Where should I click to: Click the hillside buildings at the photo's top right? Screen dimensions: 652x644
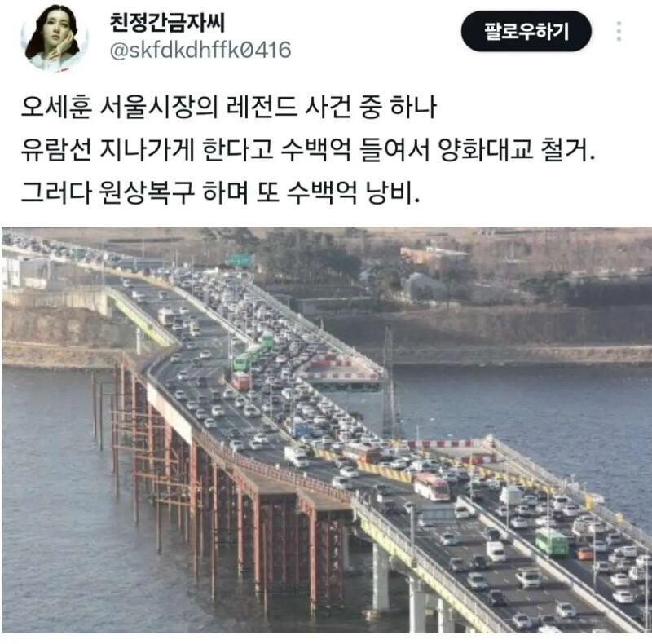pos(437,268)
